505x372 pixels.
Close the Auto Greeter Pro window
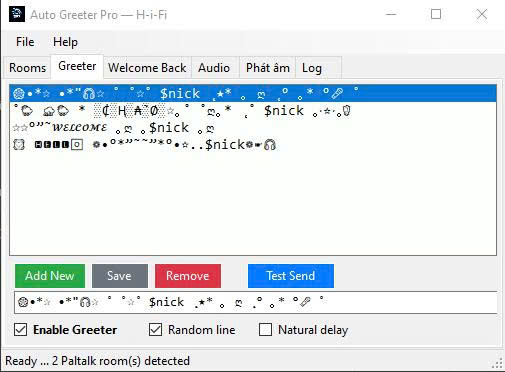coord(482,14)
